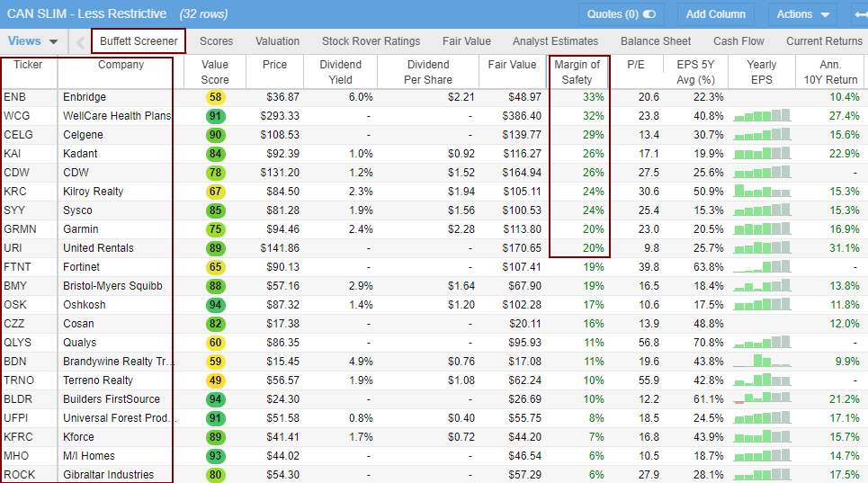This screenshot has height=483, width=868.
Task: Sort by the Dividend Yield column header
Action: tap(340, 72)
